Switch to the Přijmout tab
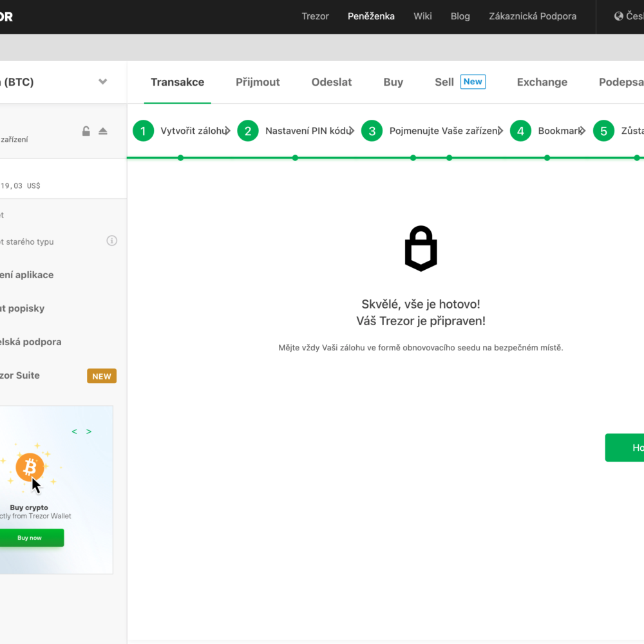644x644 pixels. 258,82
